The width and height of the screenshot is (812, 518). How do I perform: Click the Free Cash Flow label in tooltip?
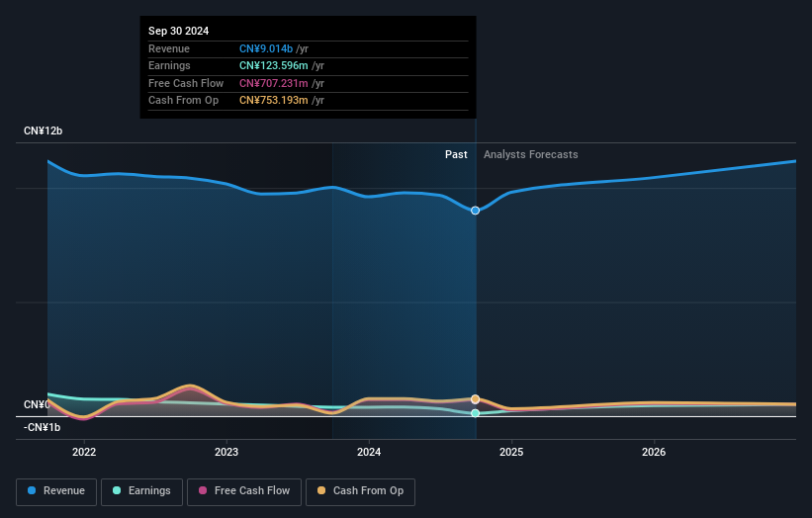click(186, 83)
